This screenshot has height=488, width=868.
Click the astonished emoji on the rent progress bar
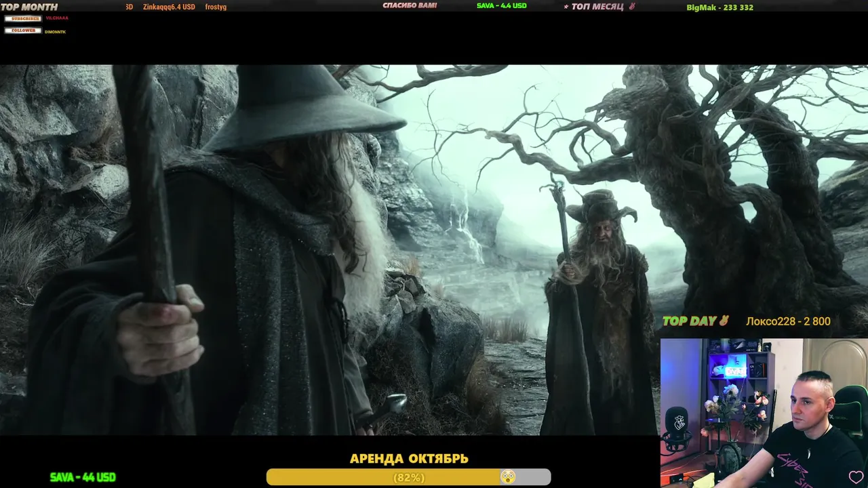(x=508, y=477)
